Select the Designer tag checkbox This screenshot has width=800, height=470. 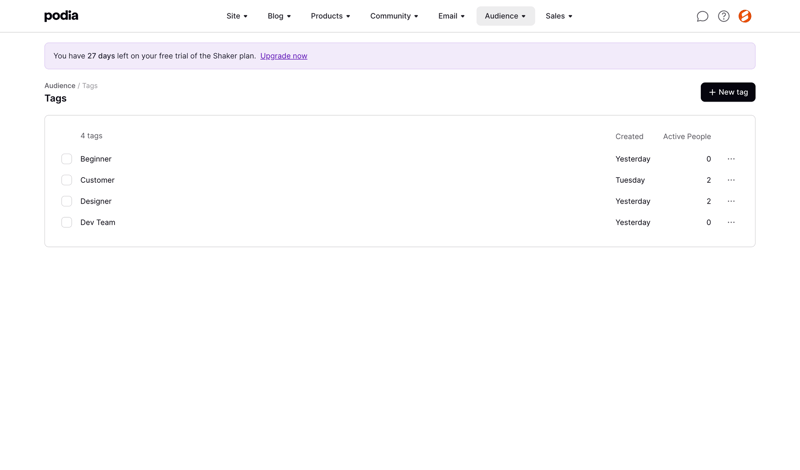coord(66,201)
